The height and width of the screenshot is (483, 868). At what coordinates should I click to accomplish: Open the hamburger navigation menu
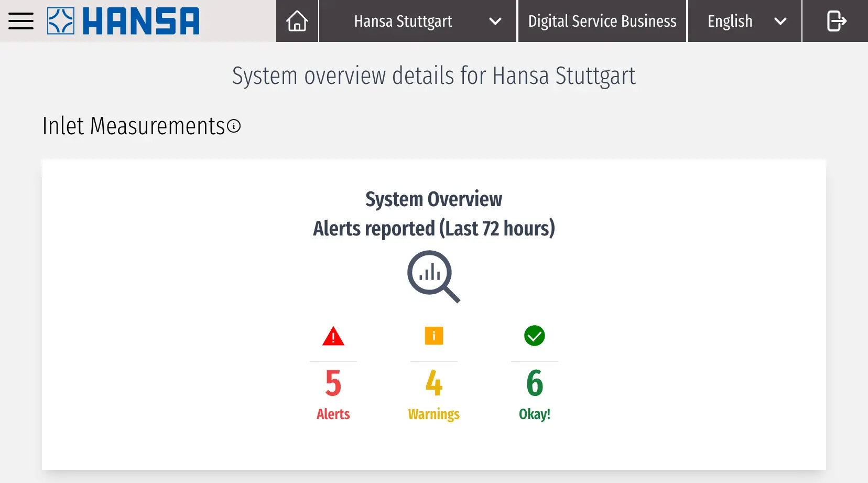(21, 21)
